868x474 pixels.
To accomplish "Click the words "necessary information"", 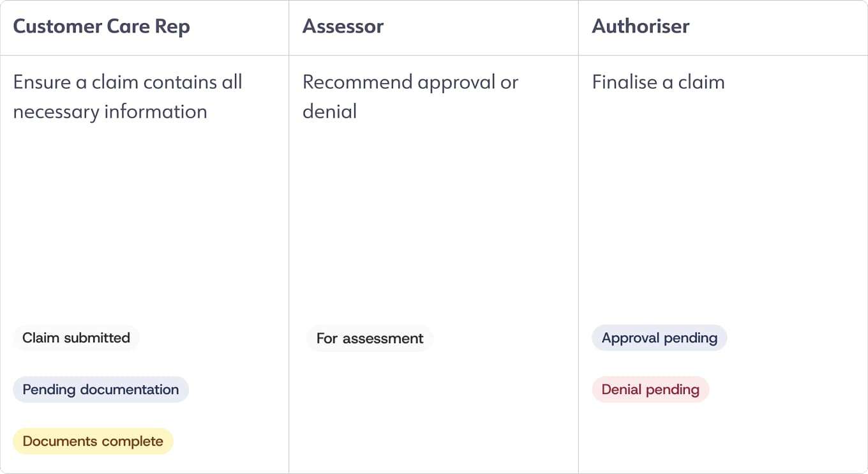I will 110,112.
